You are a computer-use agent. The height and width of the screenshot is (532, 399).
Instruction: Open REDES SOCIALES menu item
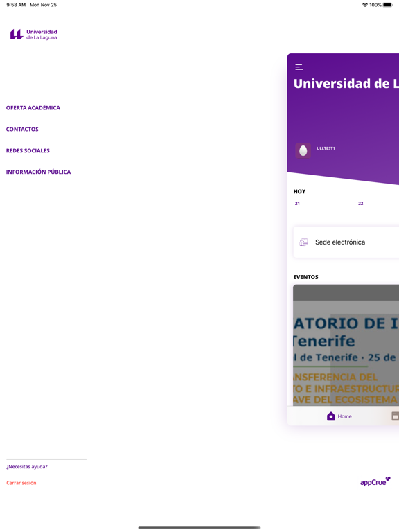tap(28, 150)
